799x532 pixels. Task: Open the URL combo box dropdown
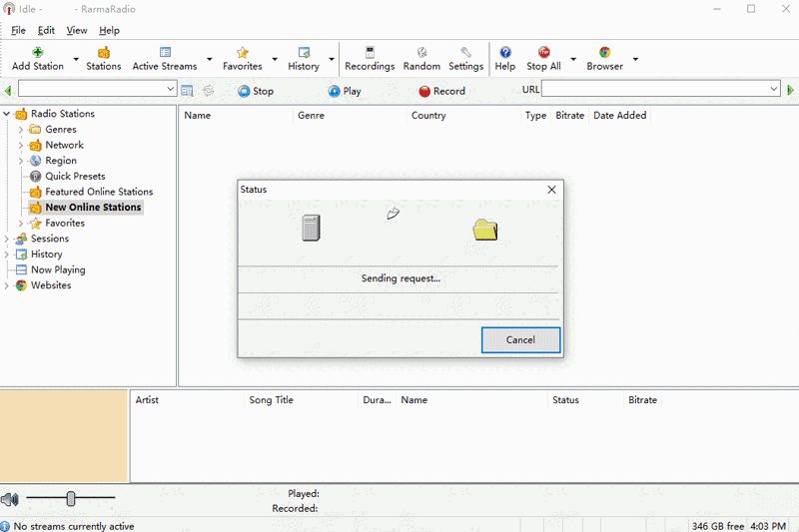coord(773,90)
